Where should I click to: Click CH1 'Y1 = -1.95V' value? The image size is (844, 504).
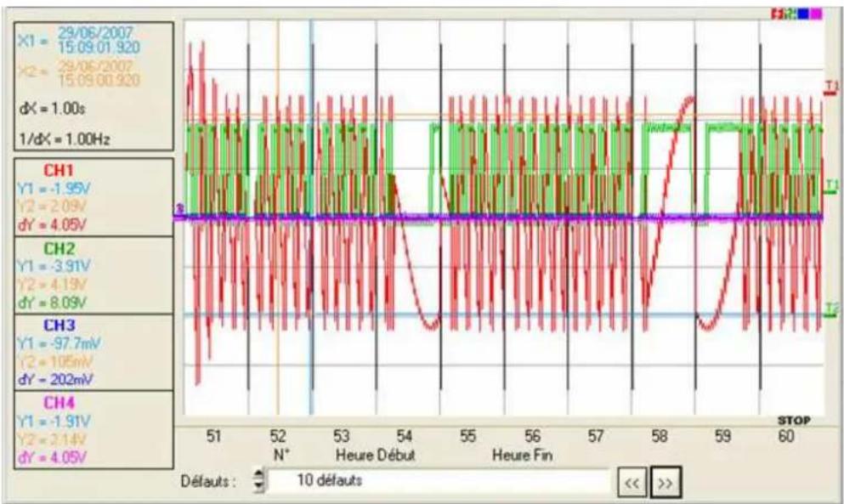(54, 189)
